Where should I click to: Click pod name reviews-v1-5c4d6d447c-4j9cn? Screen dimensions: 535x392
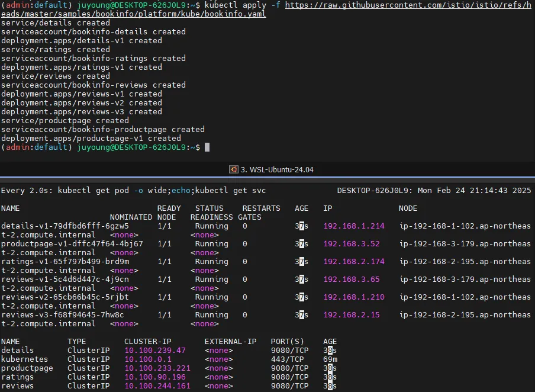point(65,279)
